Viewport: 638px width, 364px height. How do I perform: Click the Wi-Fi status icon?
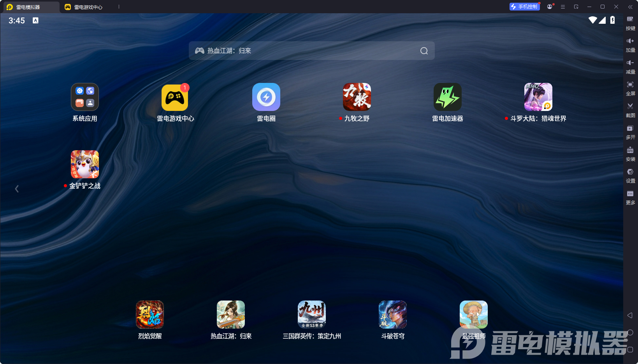(592, 20)
